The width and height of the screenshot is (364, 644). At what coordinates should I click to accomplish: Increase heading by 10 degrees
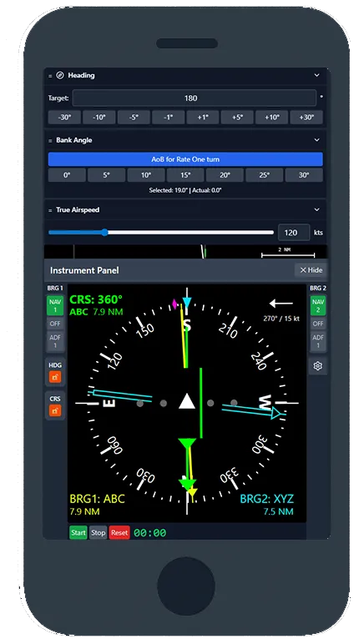click(x=271, y=117)
